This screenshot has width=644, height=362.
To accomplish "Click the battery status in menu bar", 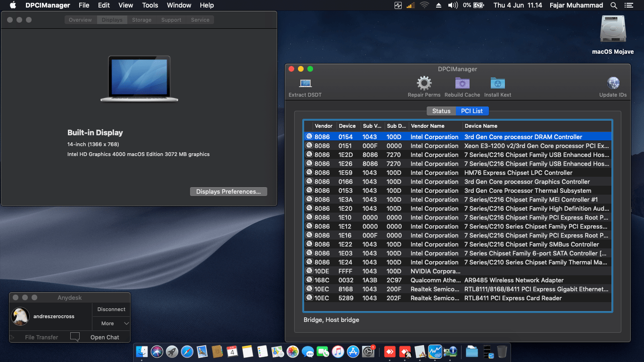I will (473, 5).
